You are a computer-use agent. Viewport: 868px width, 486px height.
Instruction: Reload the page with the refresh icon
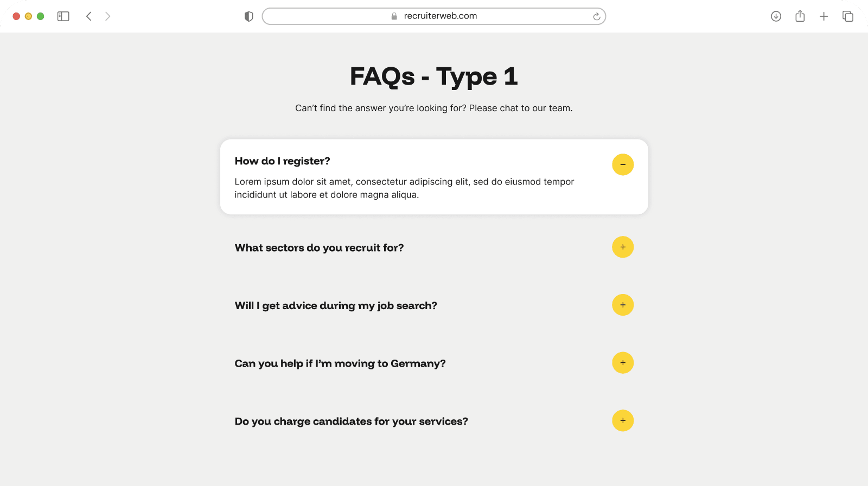pos(597,16)
